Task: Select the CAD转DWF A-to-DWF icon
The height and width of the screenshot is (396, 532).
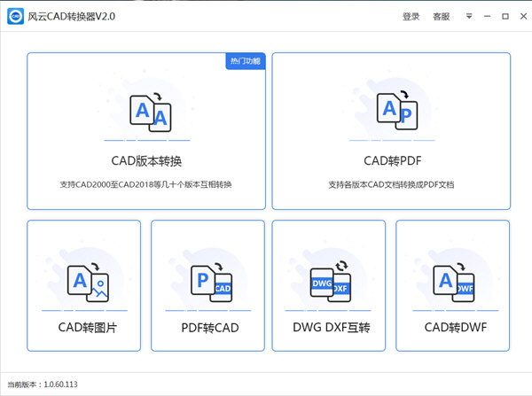Action: coord(454,282)
